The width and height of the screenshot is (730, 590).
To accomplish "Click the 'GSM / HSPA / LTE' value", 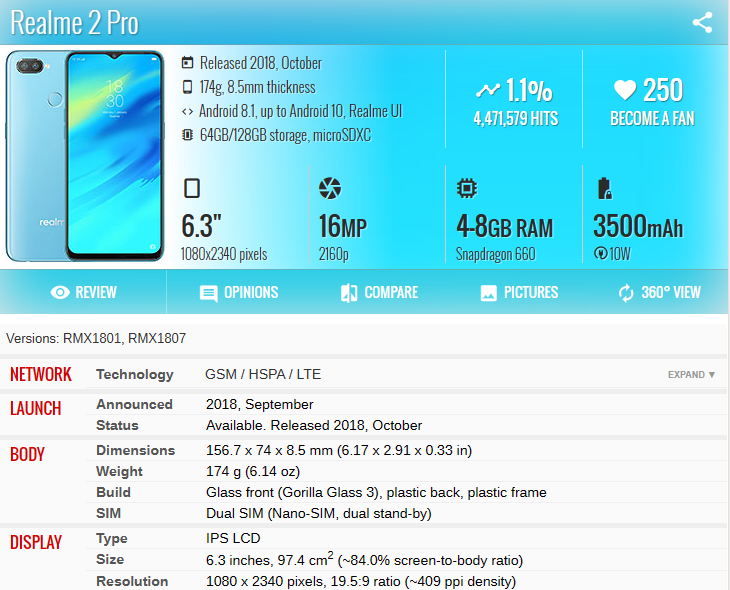I will coord(263,374).
